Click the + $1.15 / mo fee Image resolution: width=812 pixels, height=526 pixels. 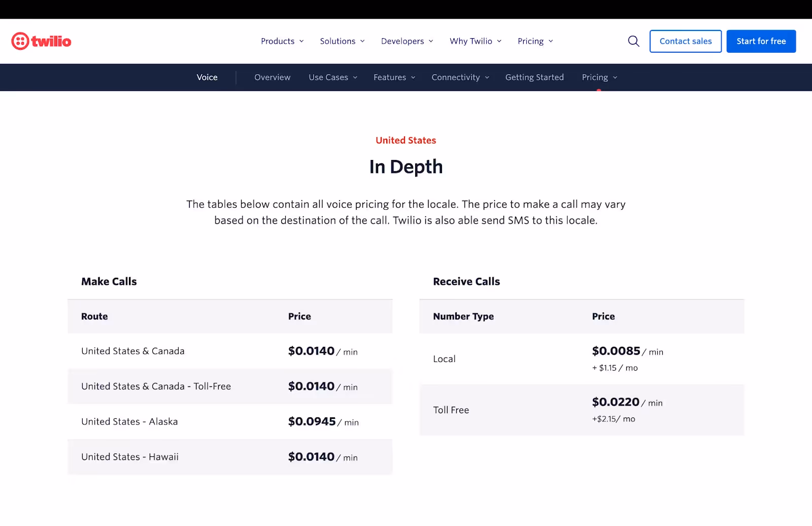tap(615, 368)
